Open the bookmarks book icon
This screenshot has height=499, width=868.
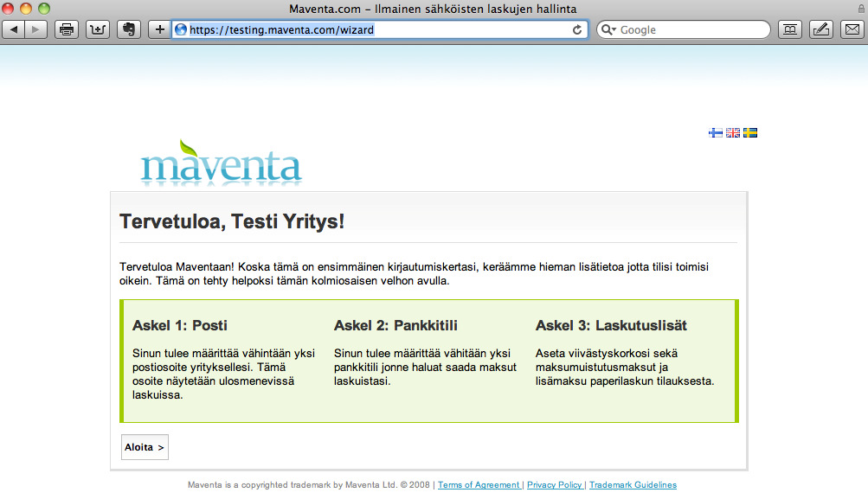790,29
